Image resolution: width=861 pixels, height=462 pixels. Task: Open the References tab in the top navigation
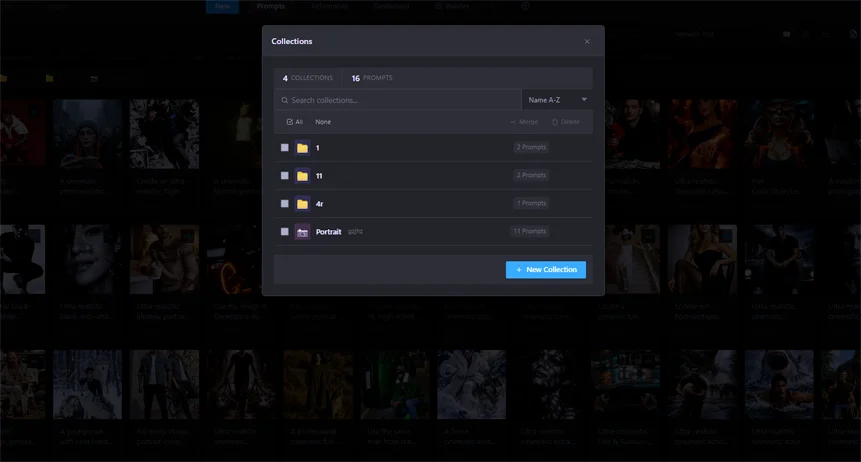coord(329,6)
